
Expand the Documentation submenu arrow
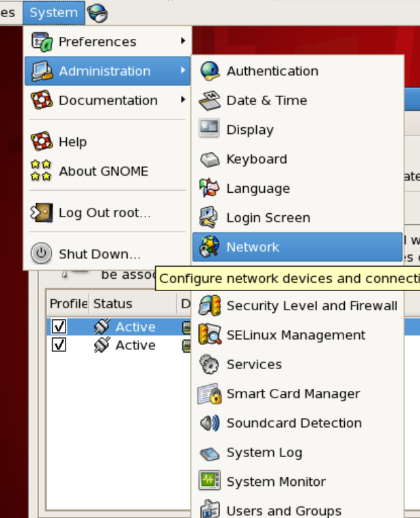pos(183,100)
